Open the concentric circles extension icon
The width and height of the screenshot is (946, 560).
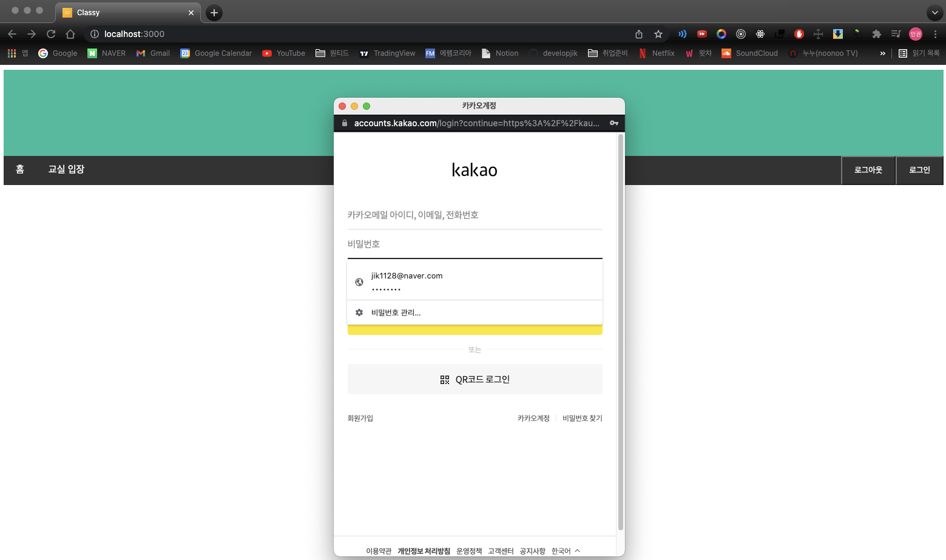pyautogui.click(x=741, y=34)
